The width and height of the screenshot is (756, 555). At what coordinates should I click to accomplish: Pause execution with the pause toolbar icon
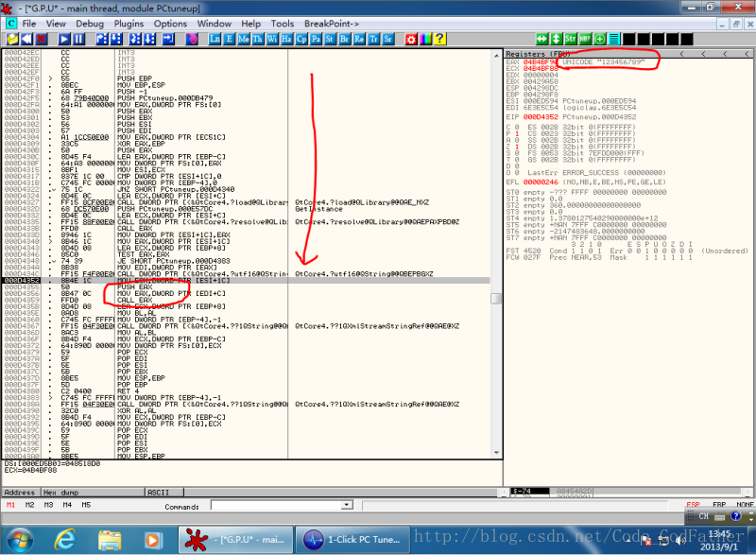[x=78, y=39]
